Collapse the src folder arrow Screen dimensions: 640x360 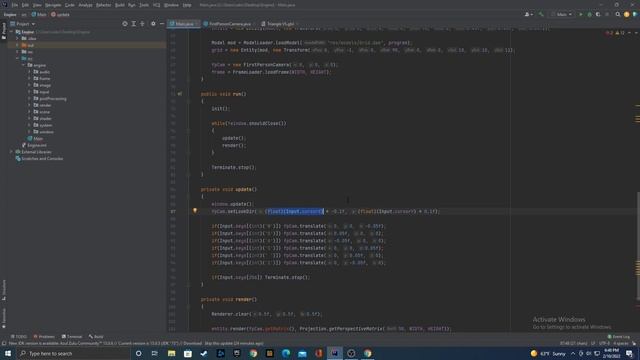(18, 58)
